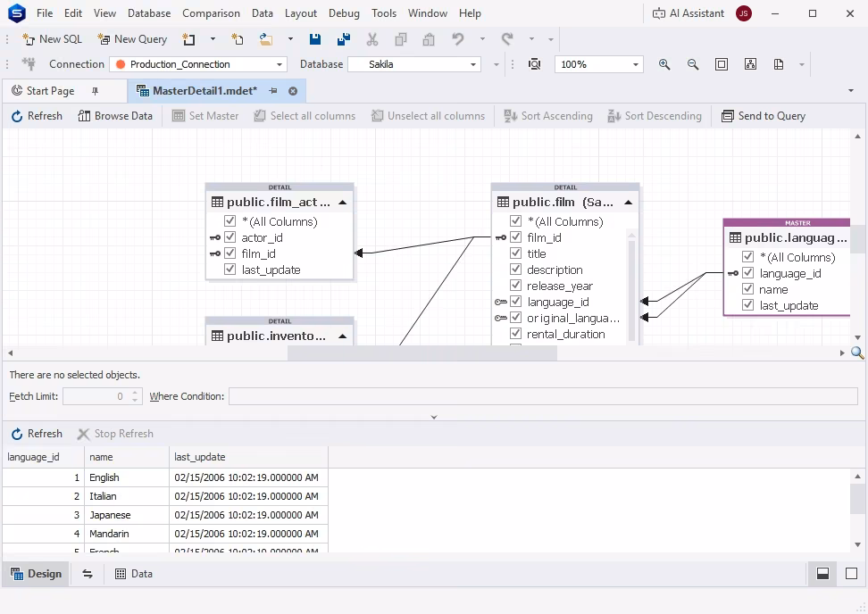Close the MasterDetail1.mdet tab
Viewport: 868px width, 614px height.
click(293, 91)
